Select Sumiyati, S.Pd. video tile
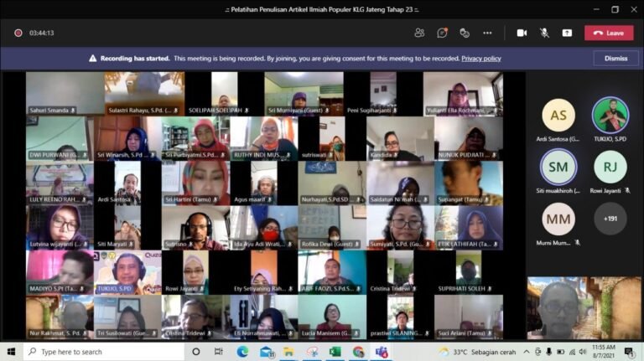Viewport: 644px width, 361px height. (x=401, y=228)
